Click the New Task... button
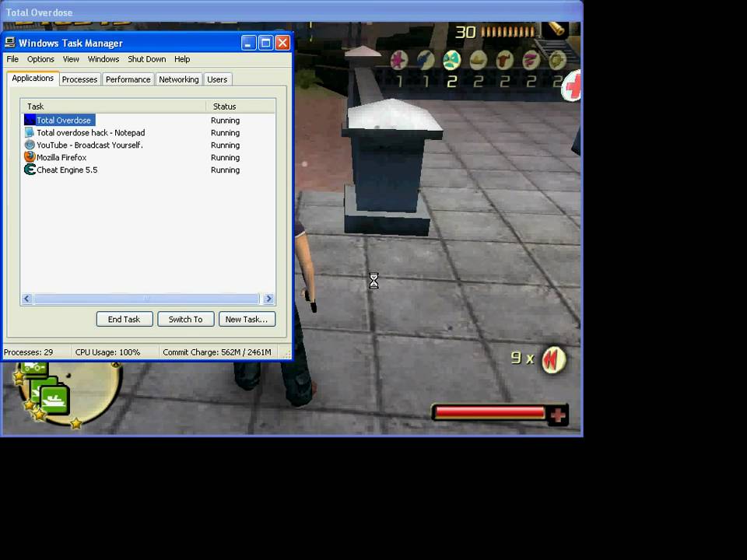This screenshot has width=747, height=560. (x=246, y=319)
